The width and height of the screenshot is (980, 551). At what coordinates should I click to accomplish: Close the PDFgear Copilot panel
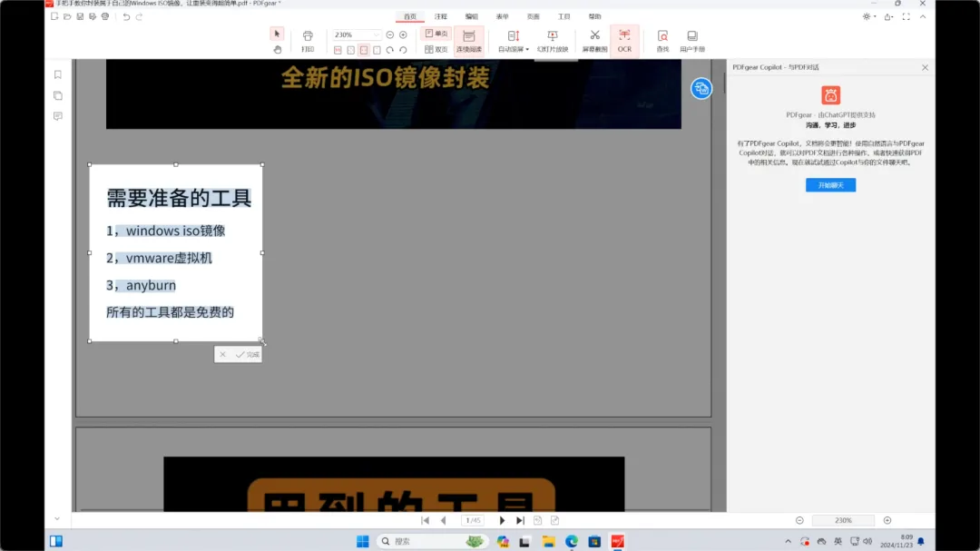point(925,67)
